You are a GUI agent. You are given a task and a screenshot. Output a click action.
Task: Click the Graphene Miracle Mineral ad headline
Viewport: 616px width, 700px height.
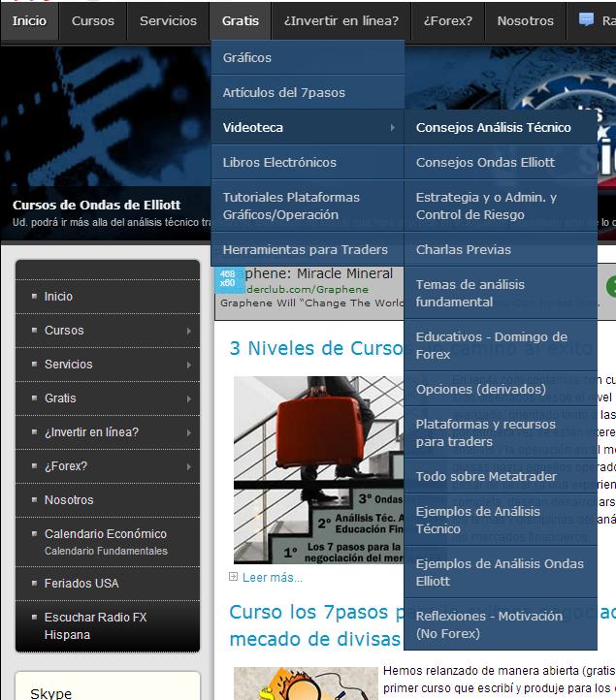coord(319,273)
